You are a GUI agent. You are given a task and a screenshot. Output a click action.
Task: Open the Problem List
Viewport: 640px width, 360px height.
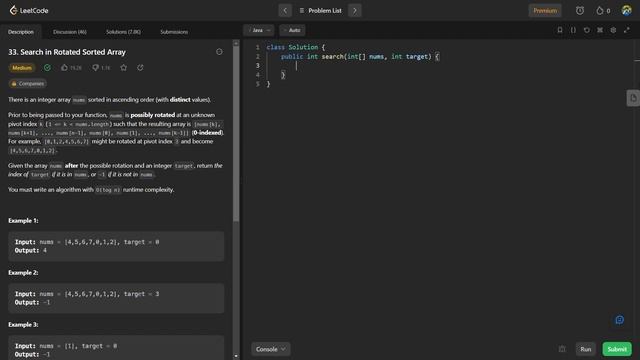320,11
